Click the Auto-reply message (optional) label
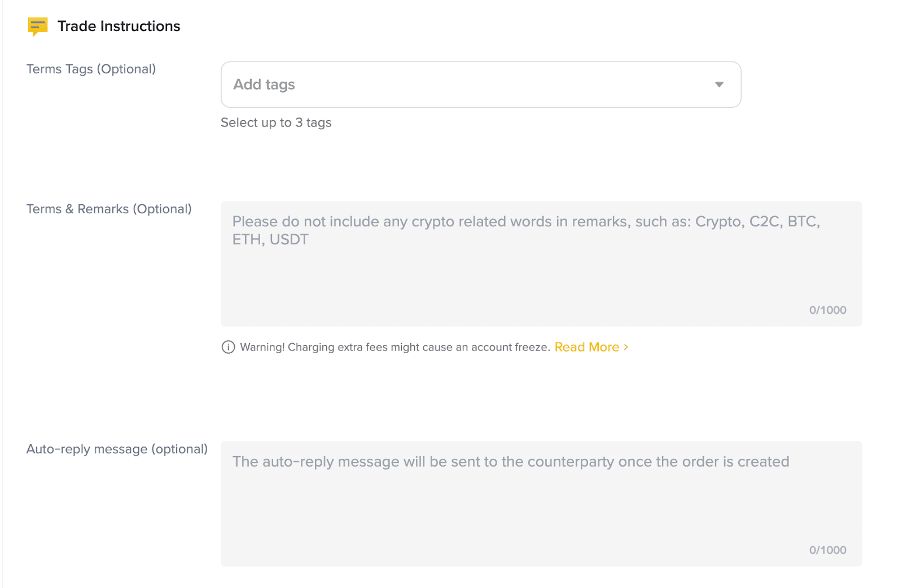Image resolution: width=903 pixels, height=588 pixels. (x=117, y=449)
